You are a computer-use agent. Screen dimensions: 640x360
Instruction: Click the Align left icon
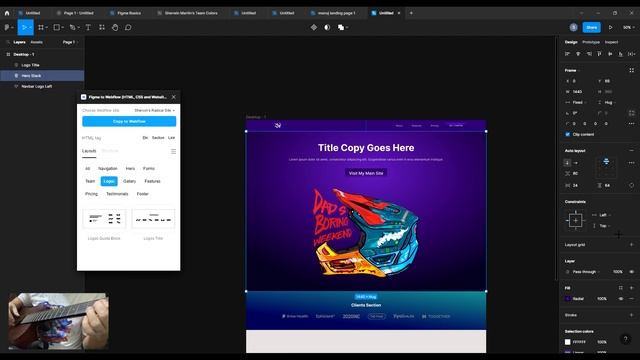coord(567,54)
